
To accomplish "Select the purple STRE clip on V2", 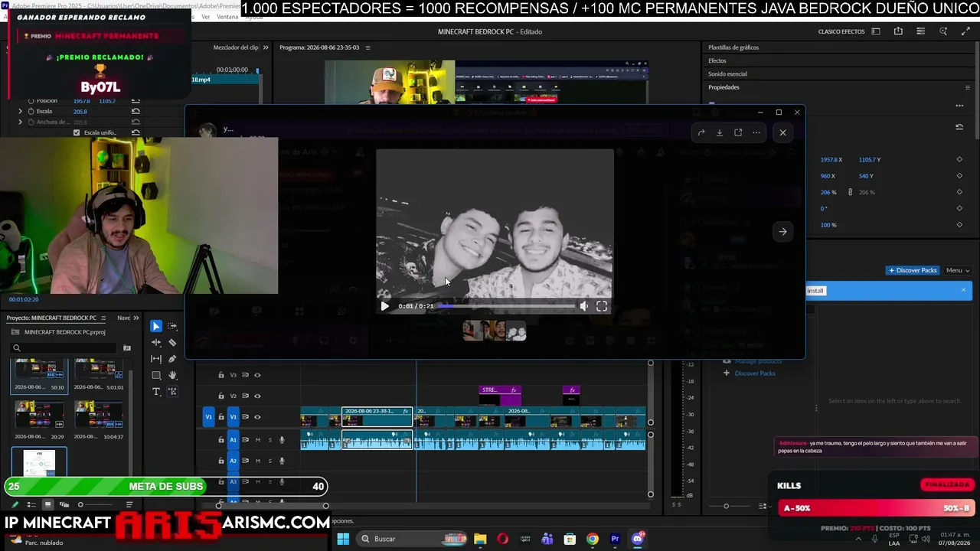I will [x=500, y=395].
